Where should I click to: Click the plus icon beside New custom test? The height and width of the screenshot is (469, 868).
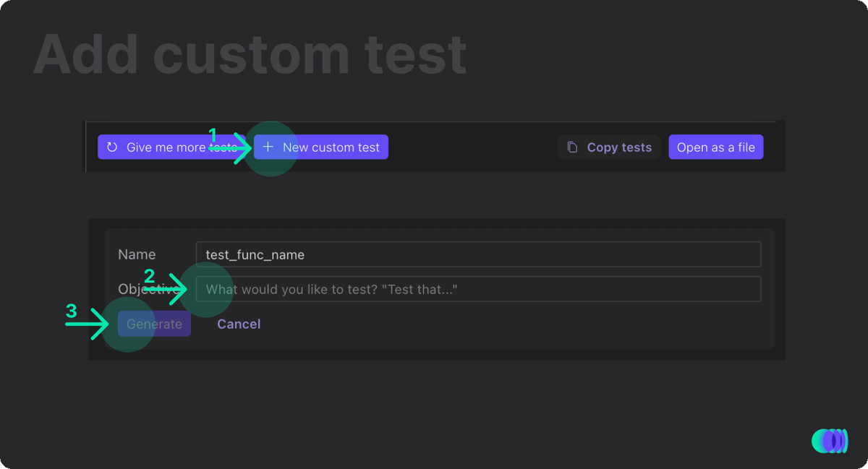pos(268,147)
